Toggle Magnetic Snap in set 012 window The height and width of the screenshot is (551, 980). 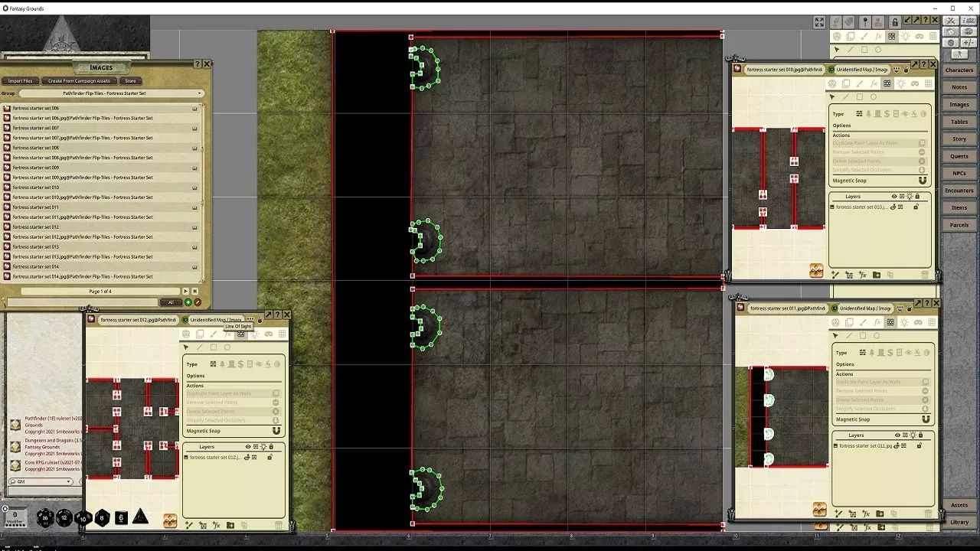pos(276,431)
